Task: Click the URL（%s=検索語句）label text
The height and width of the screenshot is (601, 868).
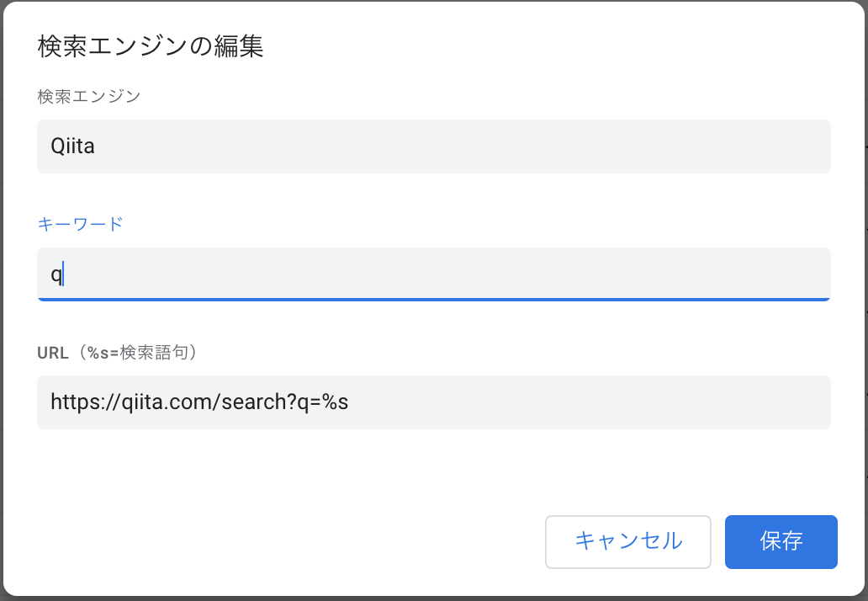Action: [x=118, y=352]
